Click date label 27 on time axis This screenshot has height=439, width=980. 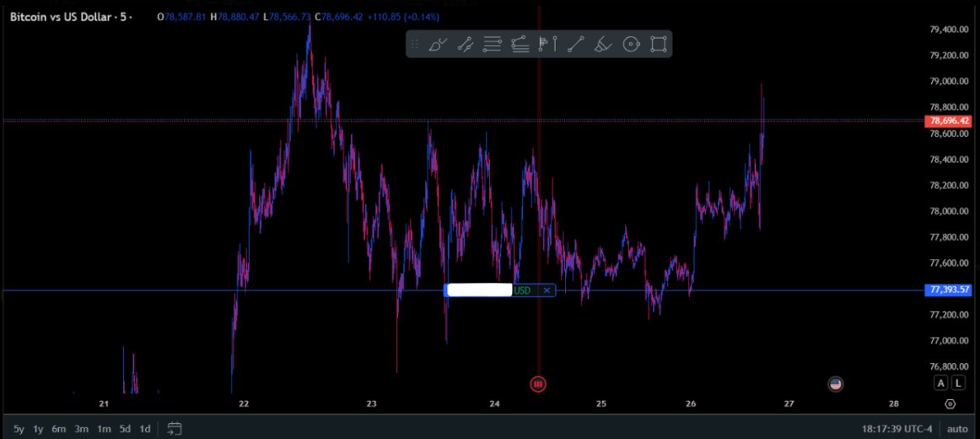point(789,404)
